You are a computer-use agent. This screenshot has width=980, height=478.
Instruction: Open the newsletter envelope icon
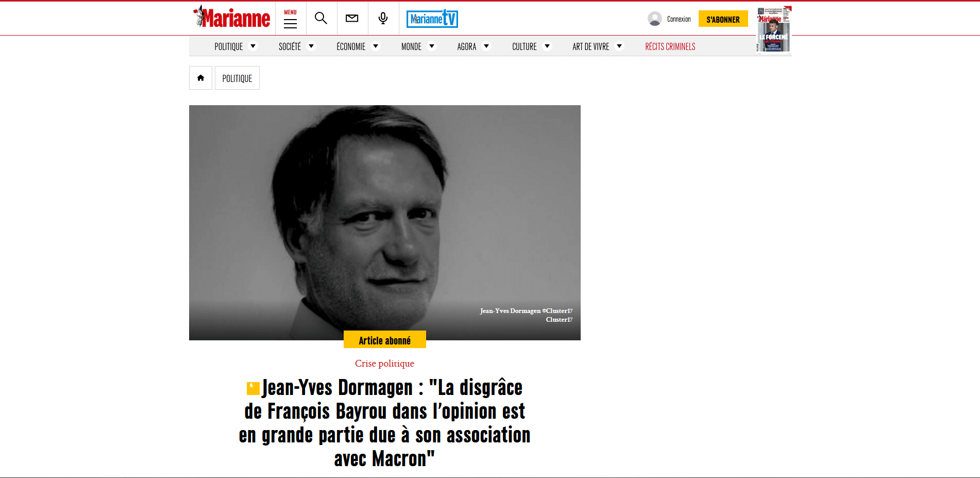(352, 19)
